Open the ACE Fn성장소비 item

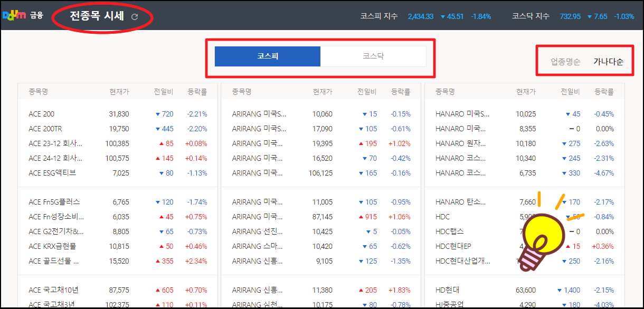coord(56,217)
